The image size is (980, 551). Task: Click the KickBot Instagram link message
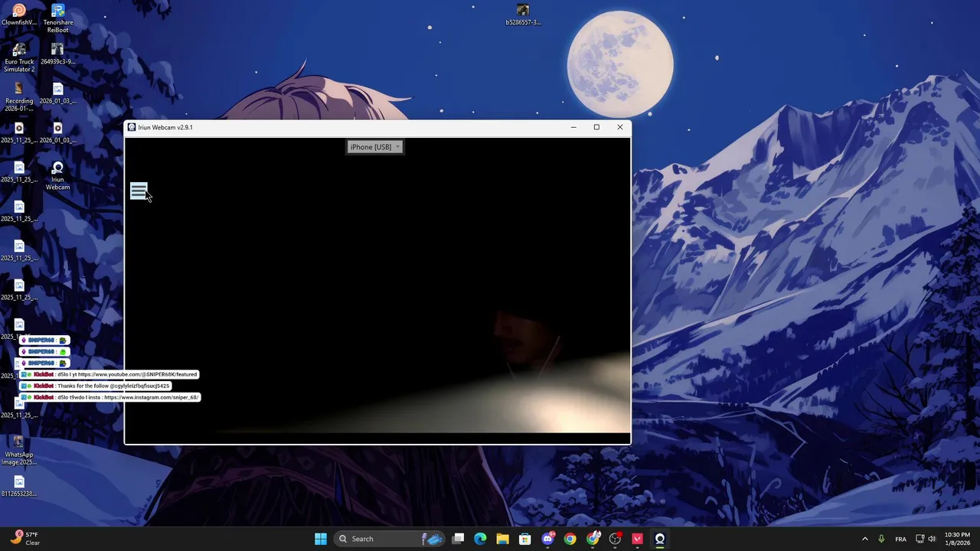(x=110, y=397)
